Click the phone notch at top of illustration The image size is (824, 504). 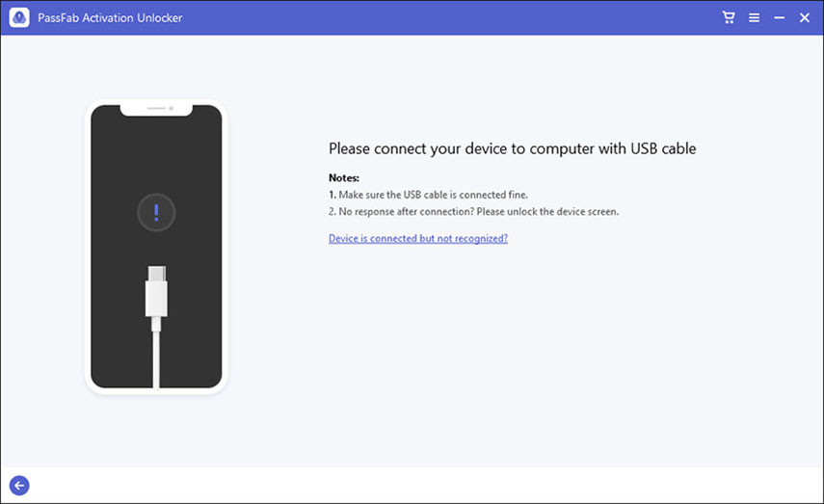[156, 110]
